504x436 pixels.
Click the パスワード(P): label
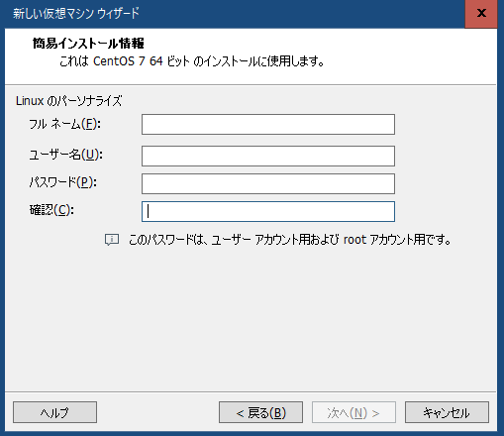coord(62,182)
